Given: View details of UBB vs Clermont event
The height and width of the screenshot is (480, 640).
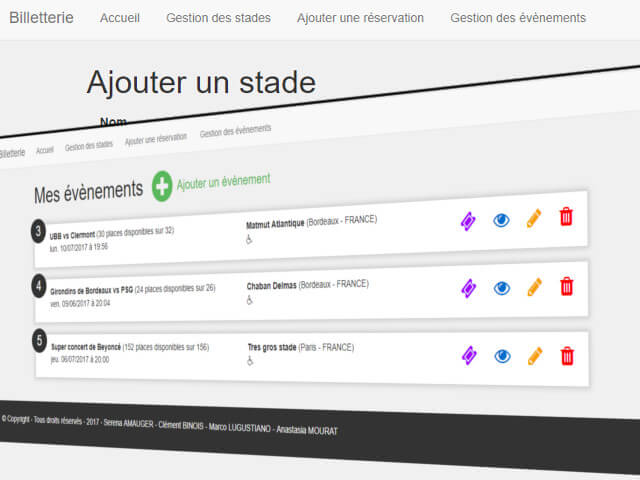Looking at the screenshot, I should point(501,220).
